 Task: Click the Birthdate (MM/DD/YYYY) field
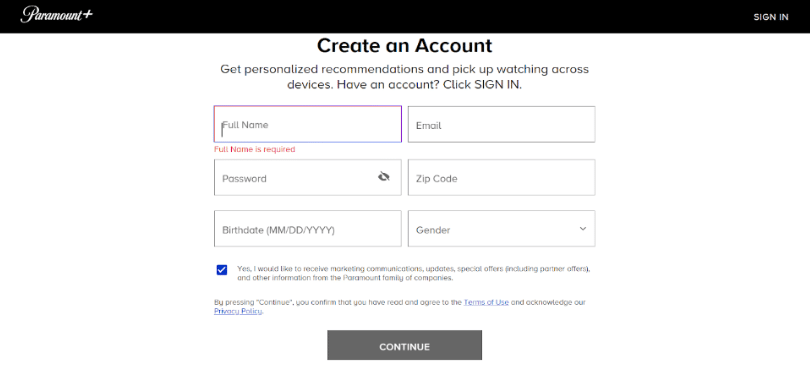click(x=307, y=228)
